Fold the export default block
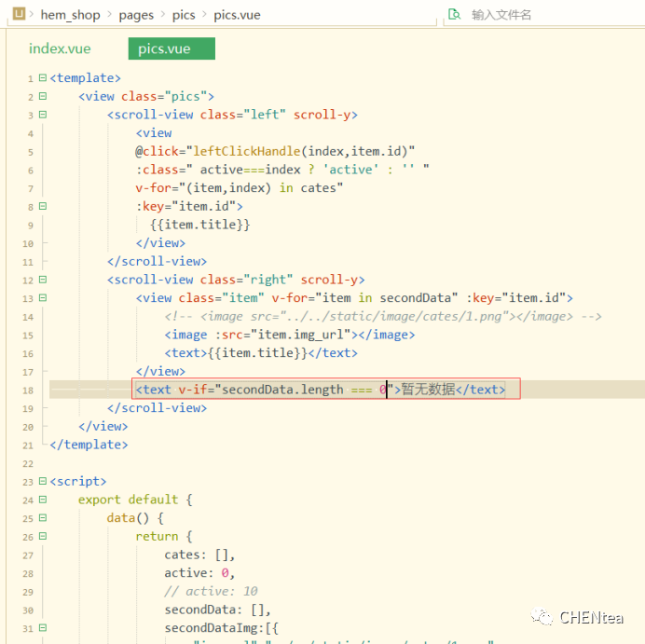Viewport: 645px width, 644px height. [x=42, y=500]
